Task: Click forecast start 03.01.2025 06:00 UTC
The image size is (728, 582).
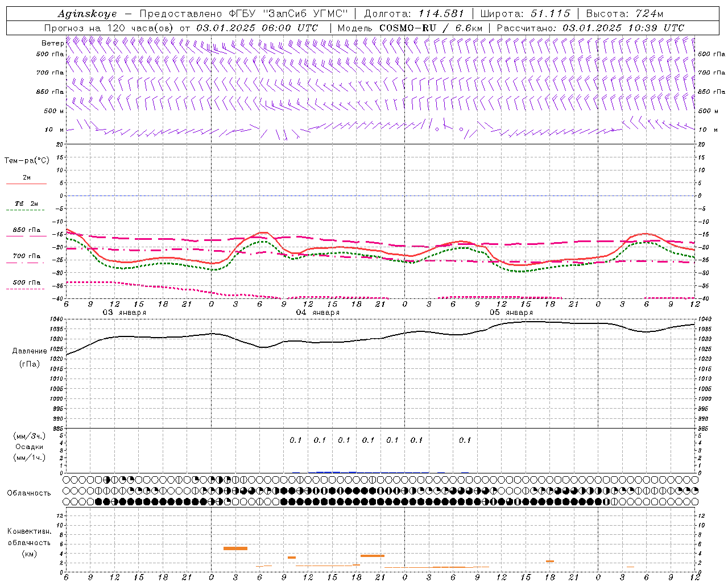Action: (257, 28)
